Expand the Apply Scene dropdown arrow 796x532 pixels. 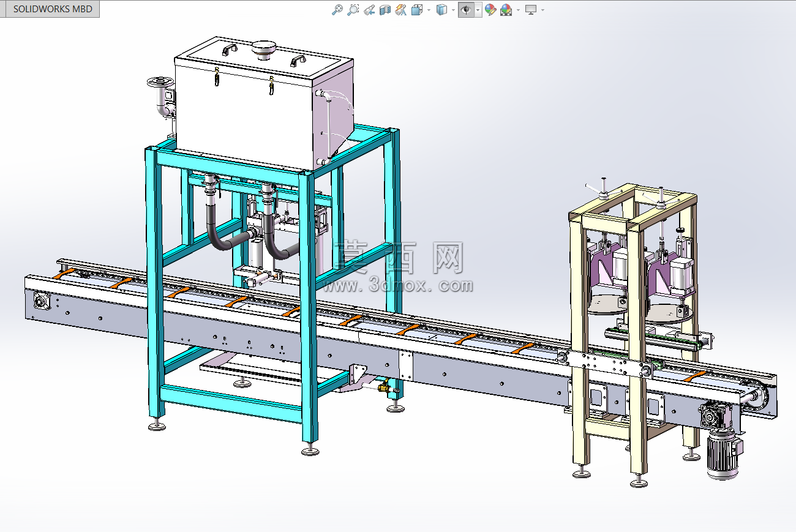click(x=519, y=10)
